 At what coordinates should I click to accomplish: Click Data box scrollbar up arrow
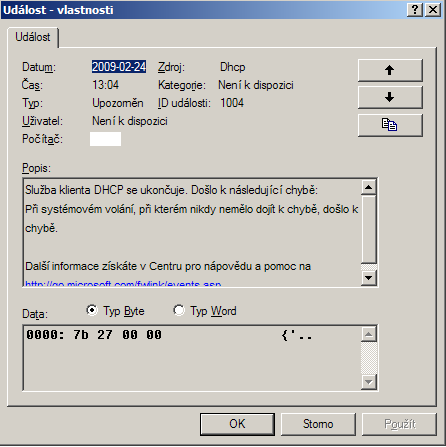(369, 334)
